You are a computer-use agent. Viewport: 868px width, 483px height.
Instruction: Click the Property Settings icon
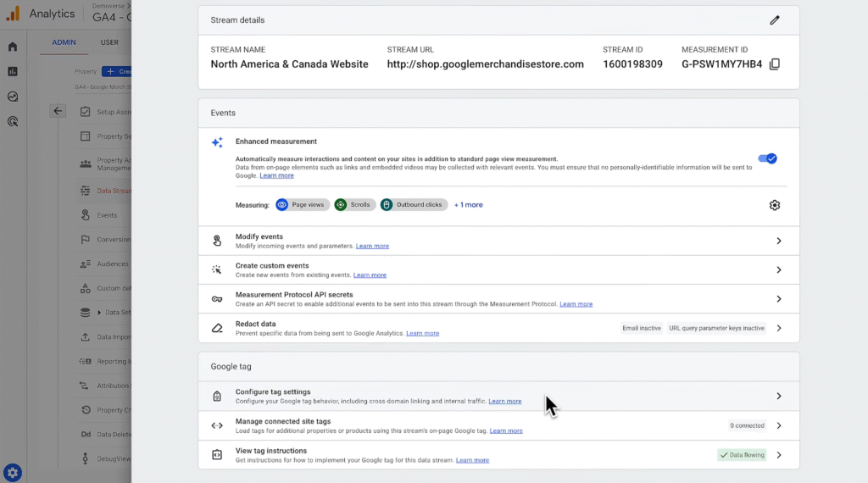[x=86, y=136]
